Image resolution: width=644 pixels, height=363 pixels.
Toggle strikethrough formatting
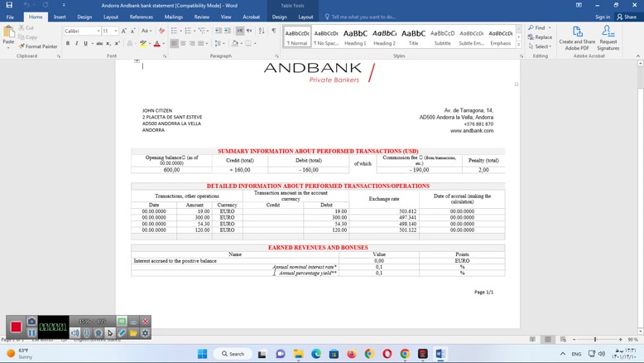pos(99,44)
